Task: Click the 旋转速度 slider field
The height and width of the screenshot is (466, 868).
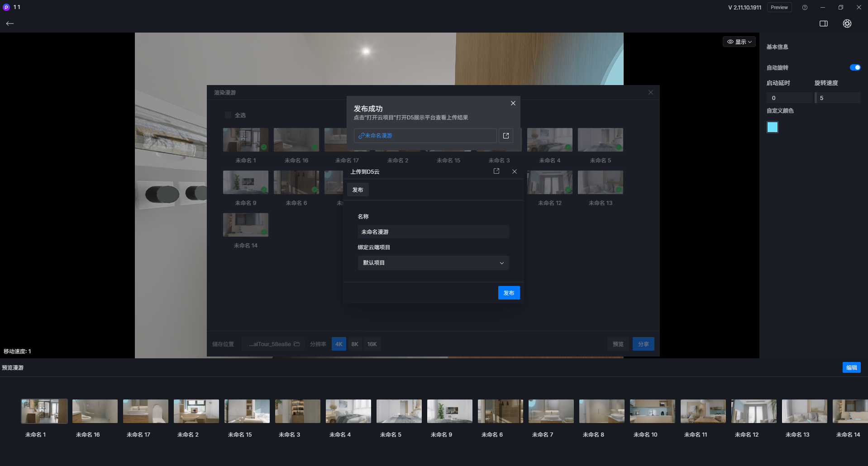Action: click(837, 98)
